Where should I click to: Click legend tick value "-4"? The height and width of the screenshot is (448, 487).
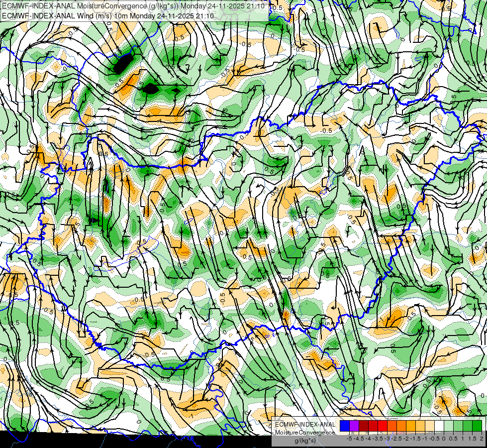tap(368, 439)
